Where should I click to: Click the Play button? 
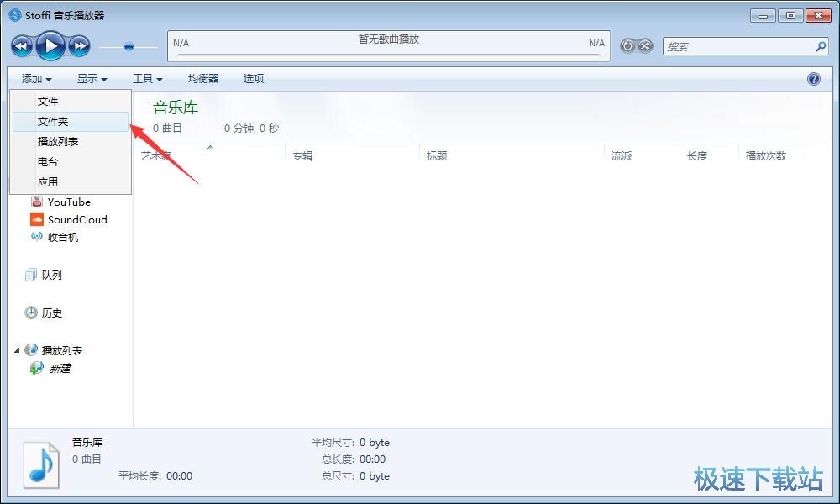pos(50,45)
